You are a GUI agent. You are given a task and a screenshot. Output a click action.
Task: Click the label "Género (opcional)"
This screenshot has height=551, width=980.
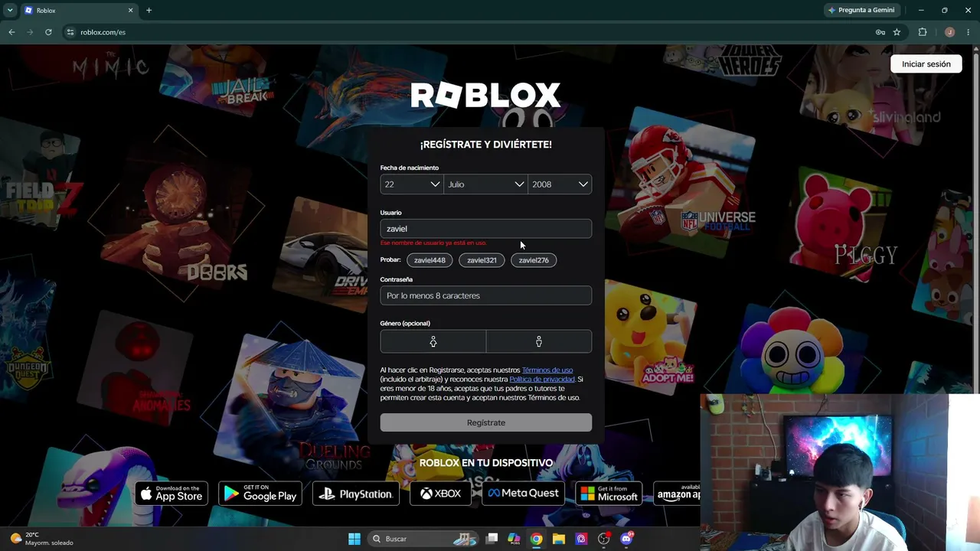point(405,323)
